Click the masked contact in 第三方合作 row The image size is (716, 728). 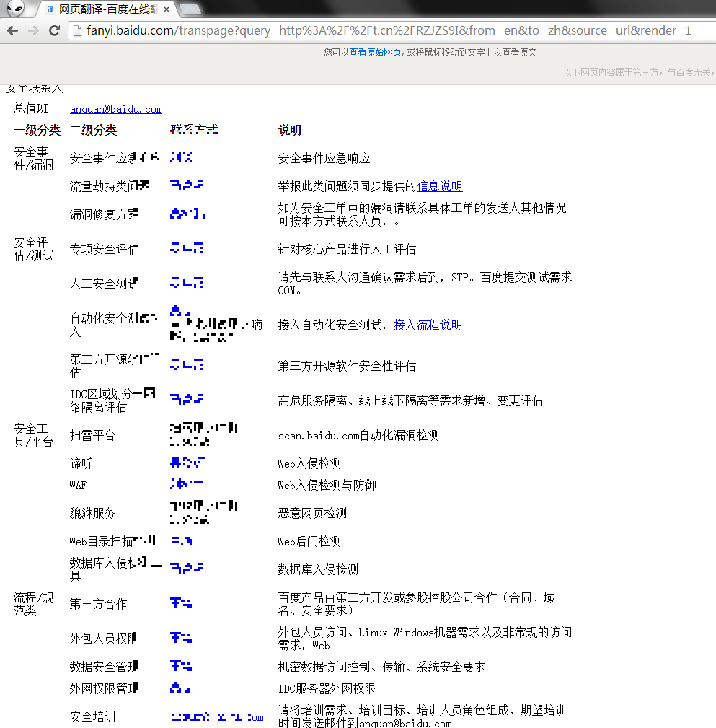coord(181,603)
